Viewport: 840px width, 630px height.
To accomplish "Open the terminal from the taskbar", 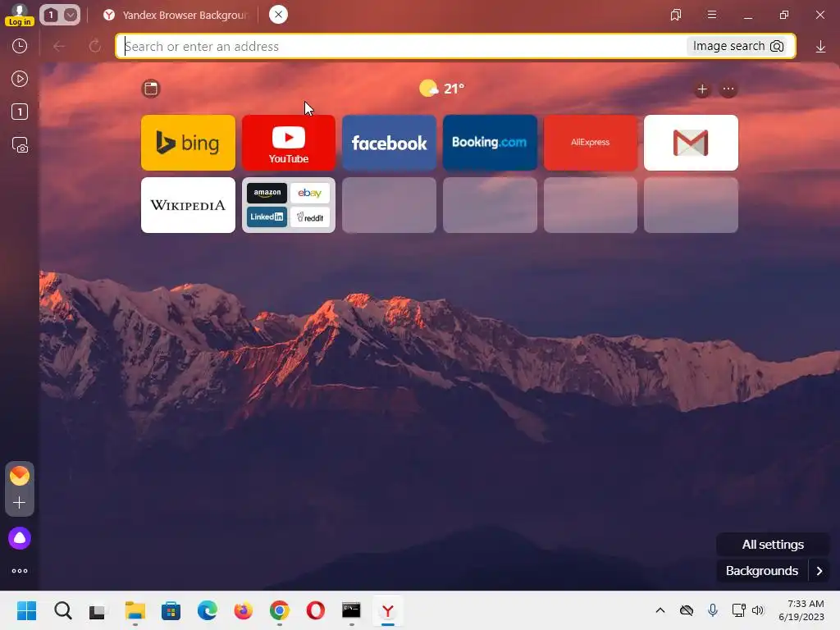I will coord(351,610).
